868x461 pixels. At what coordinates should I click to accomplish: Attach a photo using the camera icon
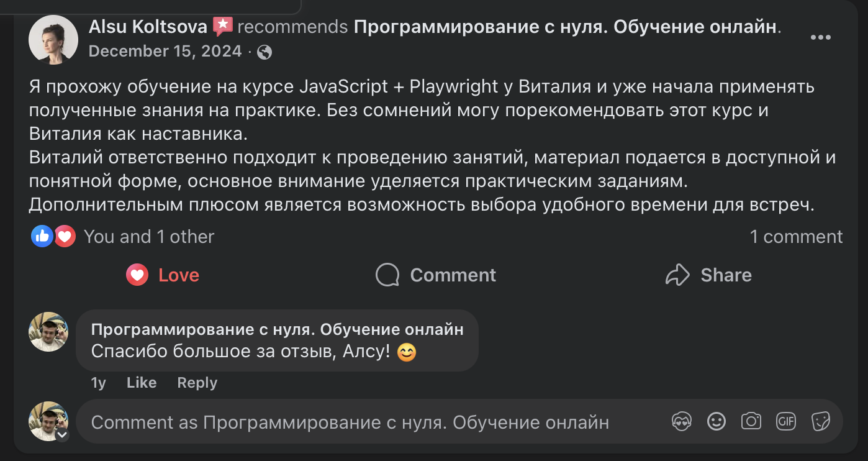click(751, 421)
